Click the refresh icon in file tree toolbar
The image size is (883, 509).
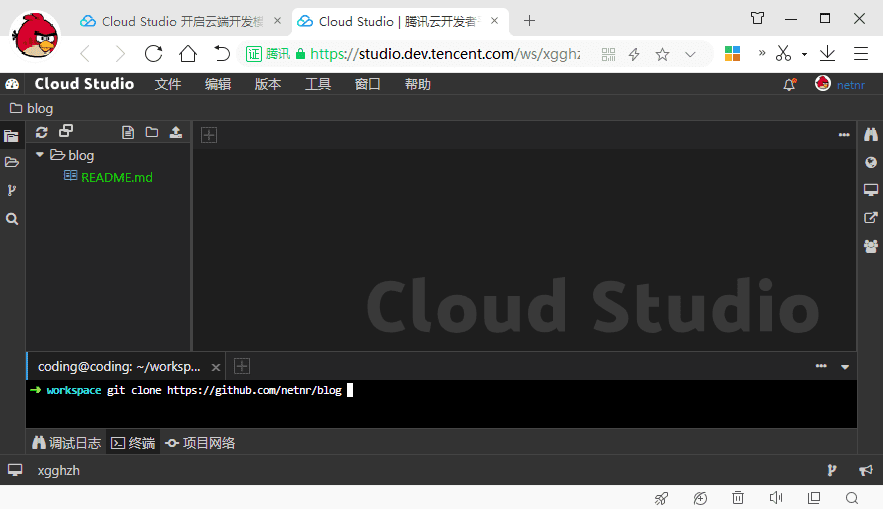(x=41, y=132)
